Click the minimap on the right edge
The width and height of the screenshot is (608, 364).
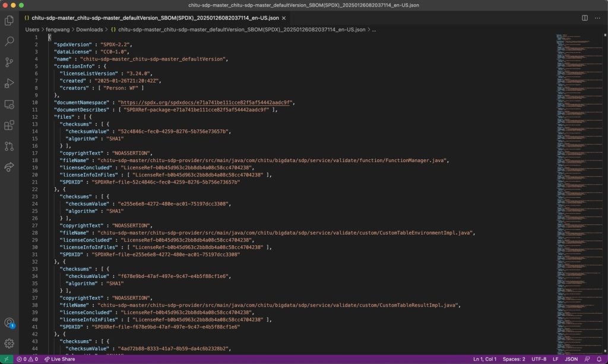579,178
